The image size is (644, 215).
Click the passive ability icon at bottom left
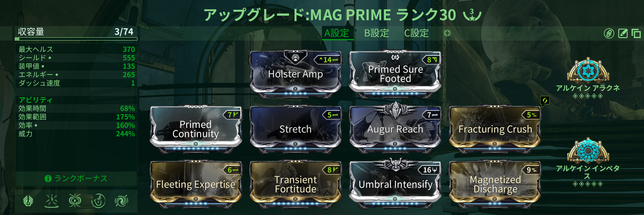[x=28, y=201]
